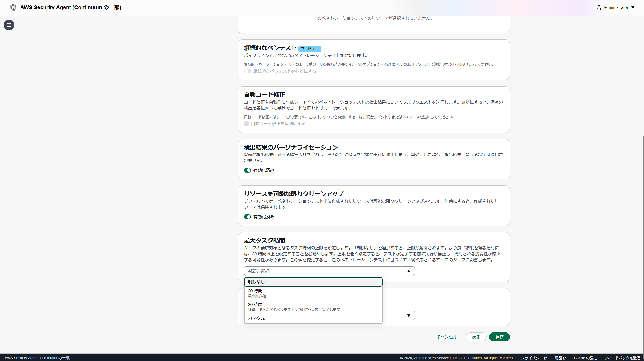Image resolution: width=644 pixels, height=361 pixels.
Task: Select 30 時間 recommended option
Action: [x=313, y=307]
